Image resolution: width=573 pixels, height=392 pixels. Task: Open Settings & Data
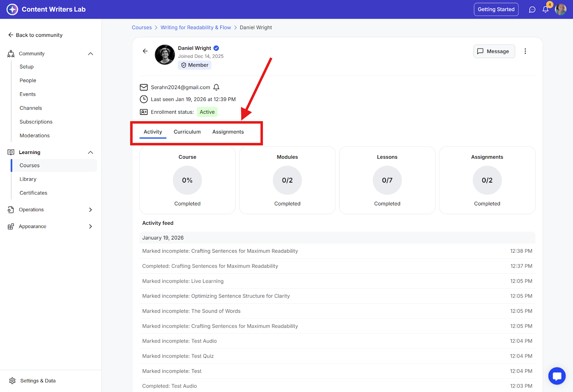[x=33, y=381]
